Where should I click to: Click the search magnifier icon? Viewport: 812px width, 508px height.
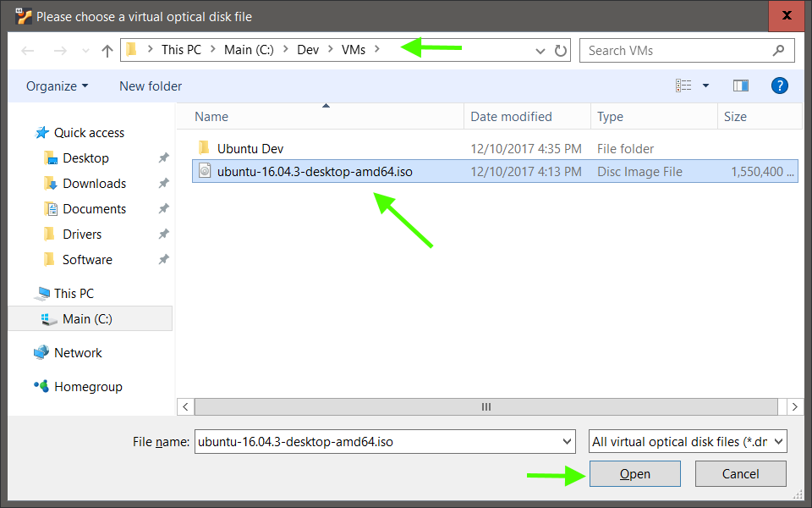778,50
